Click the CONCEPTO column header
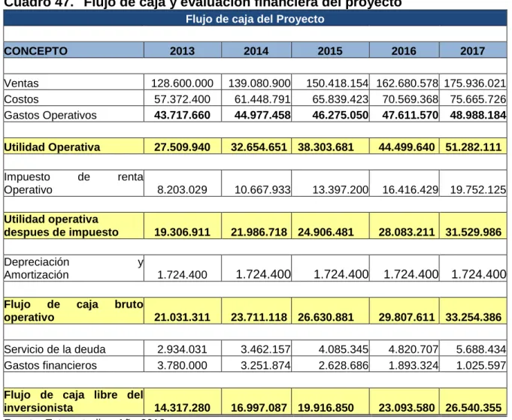 (36, 51)
